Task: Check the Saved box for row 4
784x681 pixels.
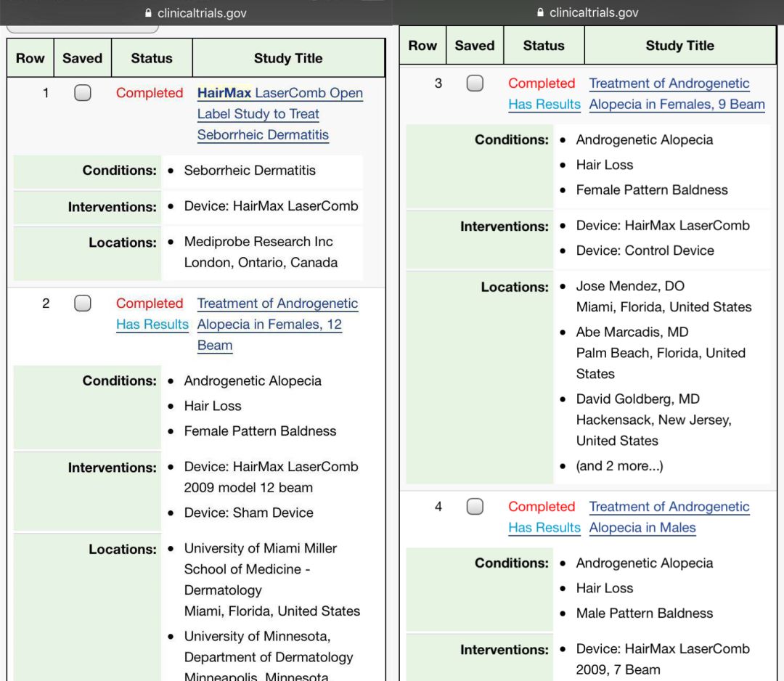Action: click(475, 507)
